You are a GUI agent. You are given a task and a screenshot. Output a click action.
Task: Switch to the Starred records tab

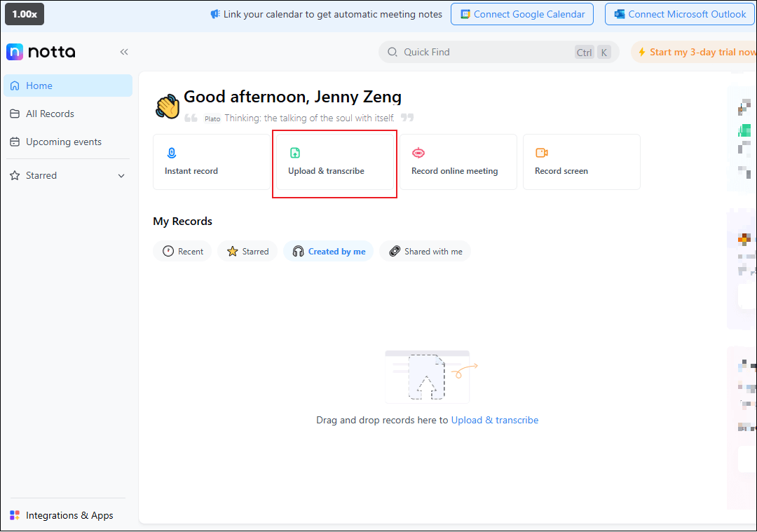[247, 251]
